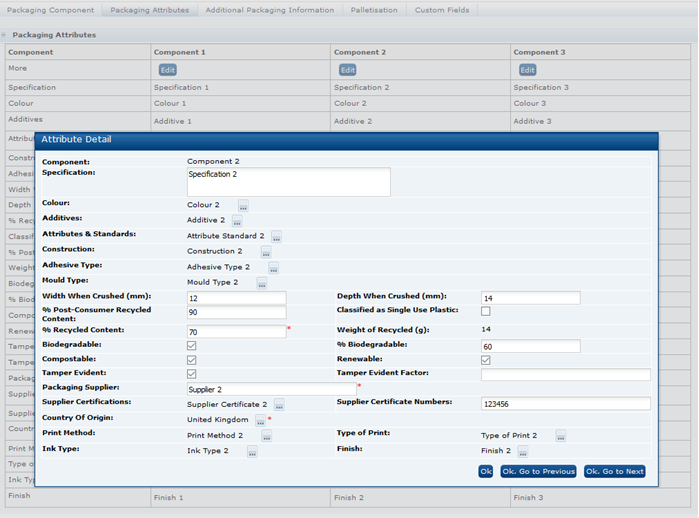Screen dimensions: 699x518
Task: Focus the Width When Crushed field
Action: point(236,298)
